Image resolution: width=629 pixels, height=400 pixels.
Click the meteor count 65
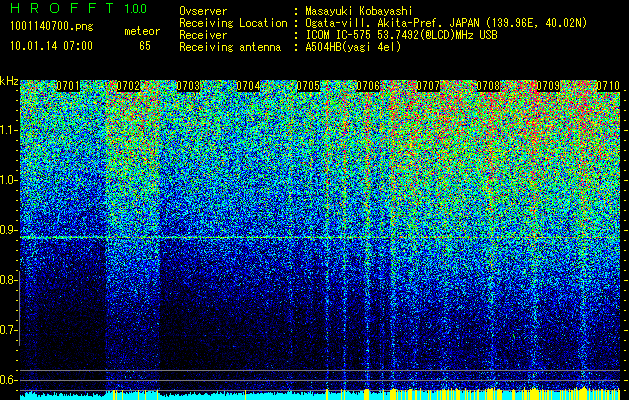tap(145, 46)
